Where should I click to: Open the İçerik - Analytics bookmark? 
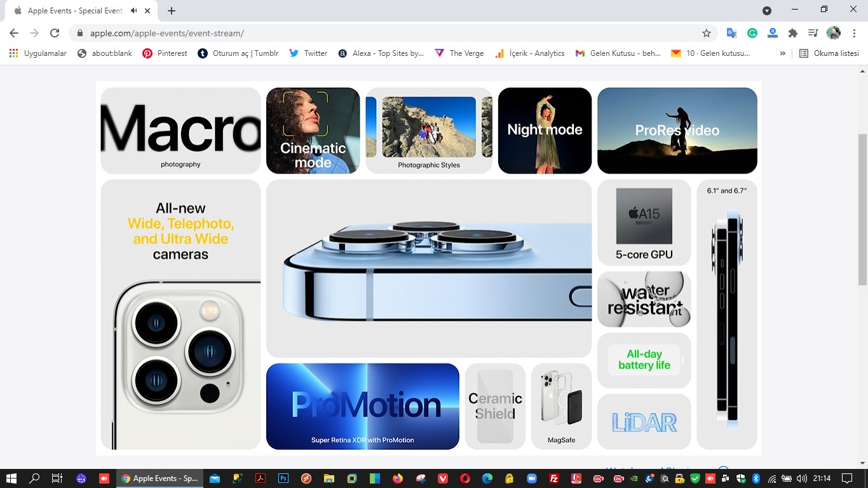(530, 53)
